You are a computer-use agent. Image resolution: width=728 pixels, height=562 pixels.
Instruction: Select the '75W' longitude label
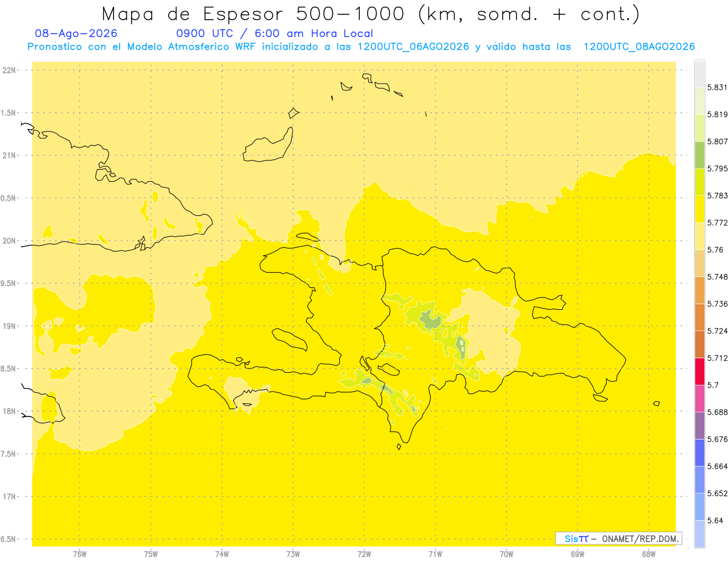click(x=151, y=554)
